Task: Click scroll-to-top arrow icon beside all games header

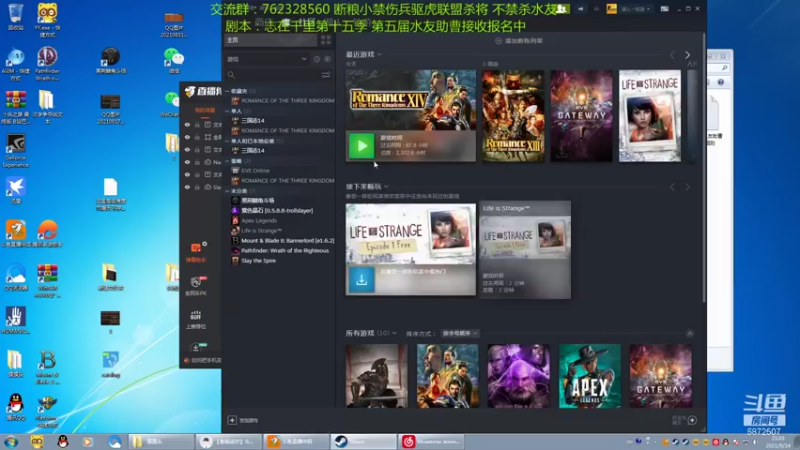Action: [690, 333]
